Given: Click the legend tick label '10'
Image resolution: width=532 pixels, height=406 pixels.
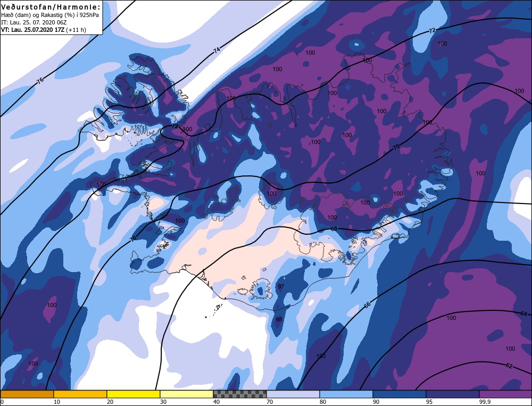Looking at the screenshot, I should click(57, 402).
